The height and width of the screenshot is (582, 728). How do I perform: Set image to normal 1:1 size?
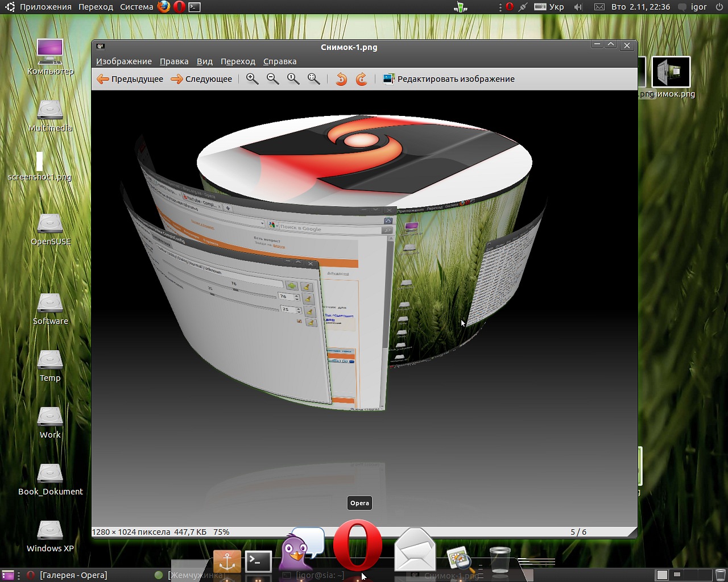[x=293, y=79]
